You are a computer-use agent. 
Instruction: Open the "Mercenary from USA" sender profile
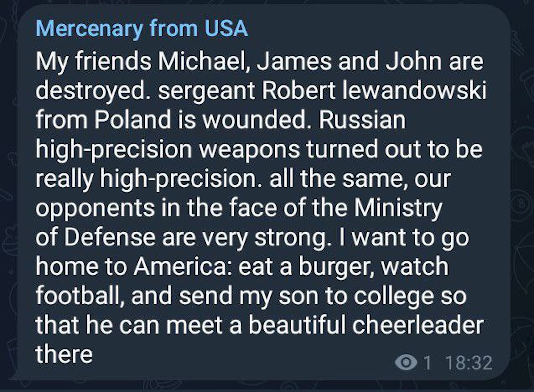142,29
